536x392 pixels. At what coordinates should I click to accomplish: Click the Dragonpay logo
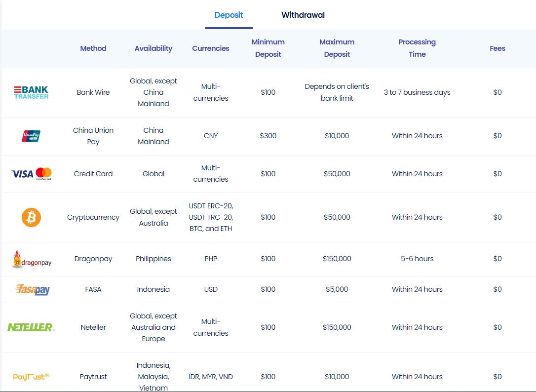point(32,259)
